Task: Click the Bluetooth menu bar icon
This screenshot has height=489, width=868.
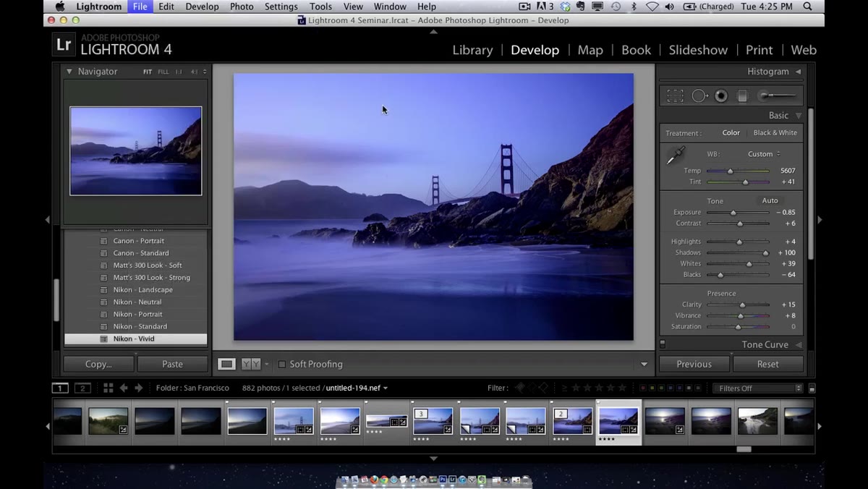Action: click(634, 7)
